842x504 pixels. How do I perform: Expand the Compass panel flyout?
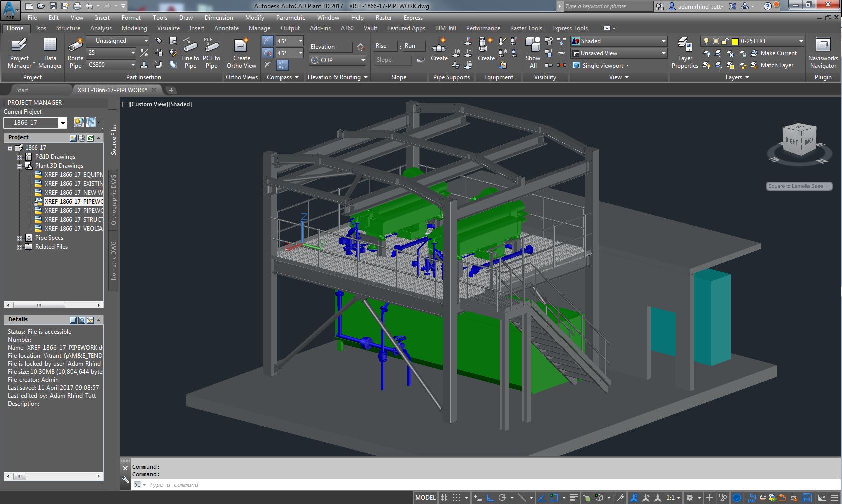click(x=283, y=77)
